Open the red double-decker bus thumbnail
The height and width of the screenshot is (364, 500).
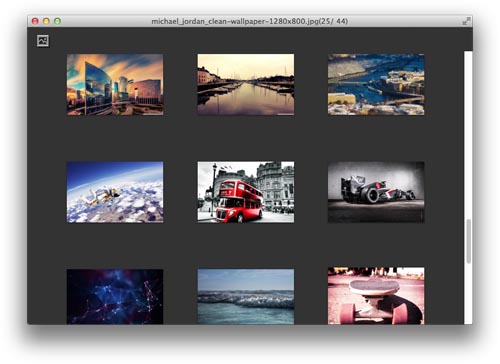tap(246, 192)
